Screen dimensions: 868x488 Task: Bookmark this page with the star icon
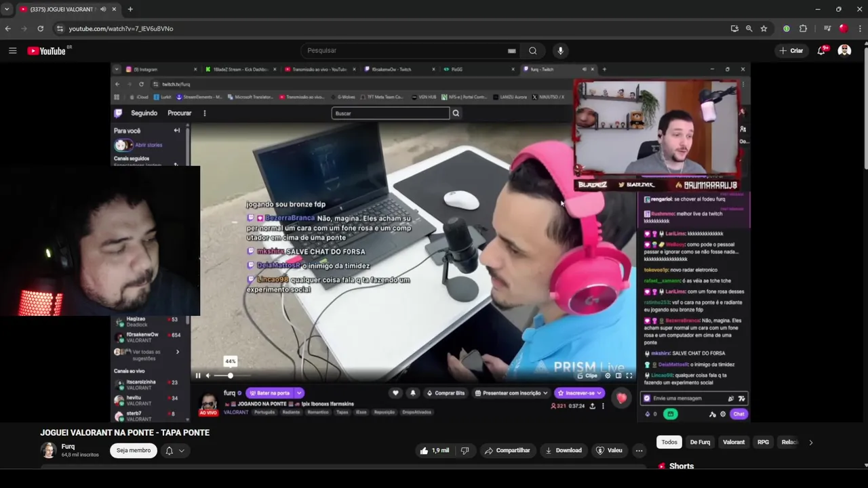pos(764,28)
